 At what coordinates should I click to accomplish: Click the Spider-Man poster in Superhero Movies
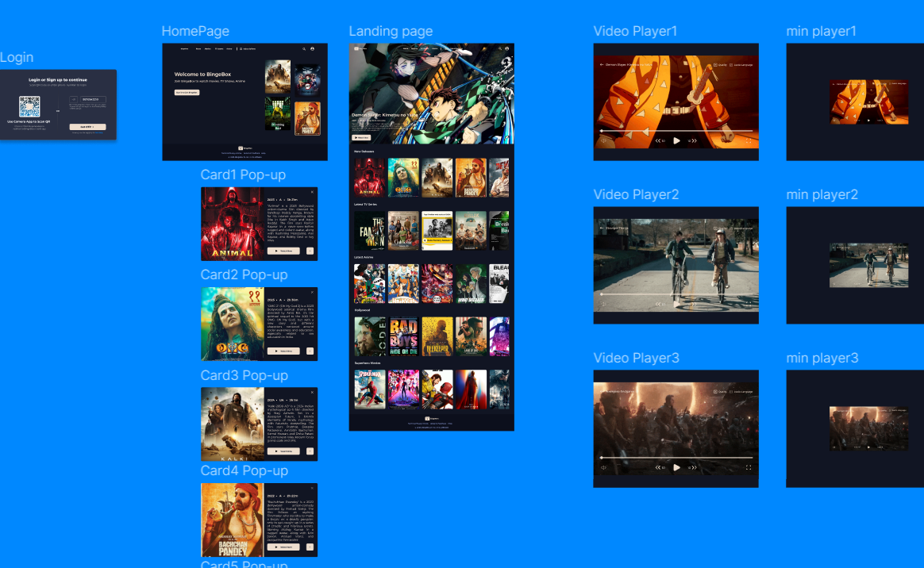click(369, 389)
